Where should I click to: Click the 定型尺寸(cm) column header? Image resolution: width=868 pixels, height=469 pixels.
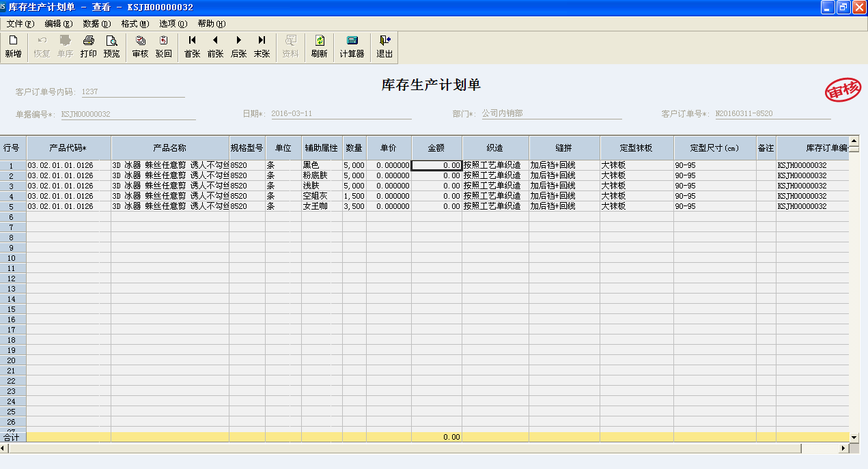(715, 147)
